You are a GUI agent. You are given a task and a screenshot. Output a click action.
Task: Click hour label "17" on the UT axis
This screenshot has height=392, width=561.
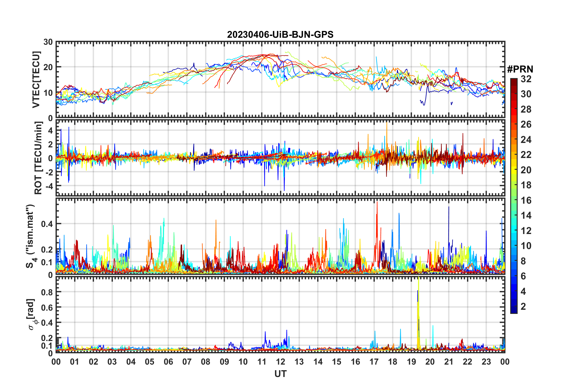pos(374,362)
